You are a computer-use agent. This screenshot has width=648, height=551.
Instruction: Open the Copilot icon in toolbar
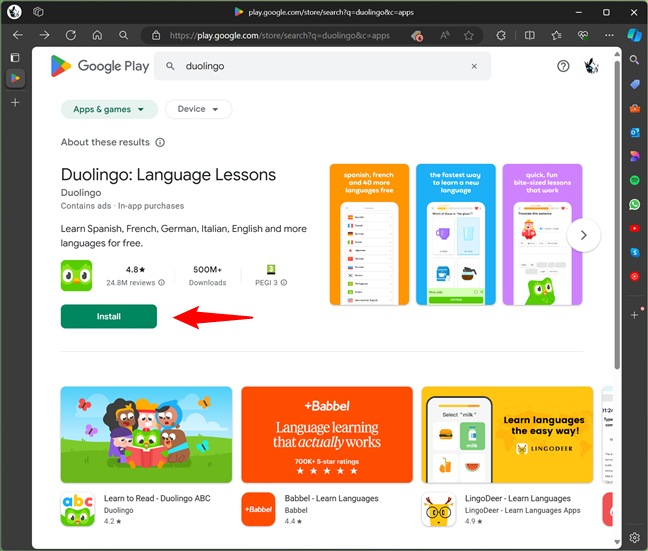pos(634,35)
